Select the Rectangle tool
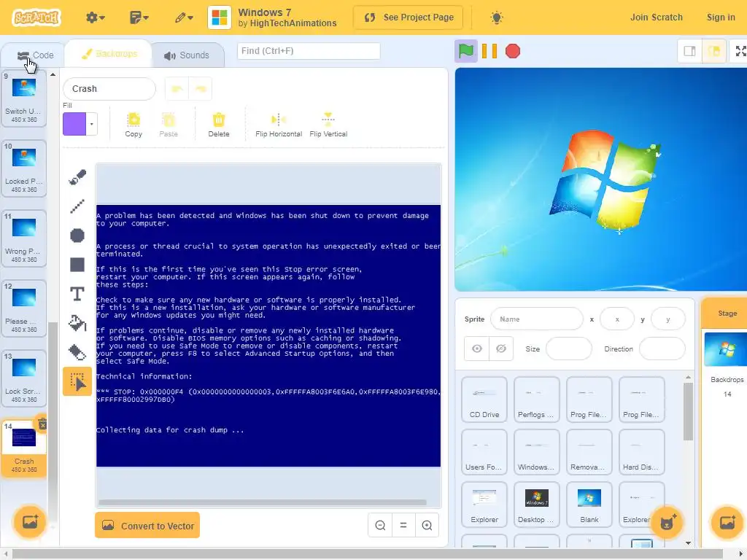Image resolution: width=747 pixels, height=560 pixels. click(77, 265)
